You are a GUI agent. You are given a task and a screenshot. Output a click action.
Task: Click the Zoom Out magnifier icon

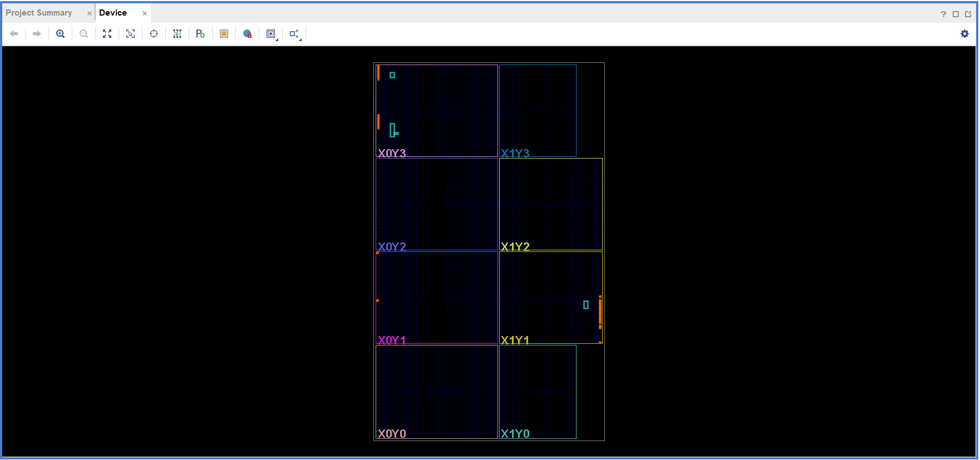coord(83,34)
